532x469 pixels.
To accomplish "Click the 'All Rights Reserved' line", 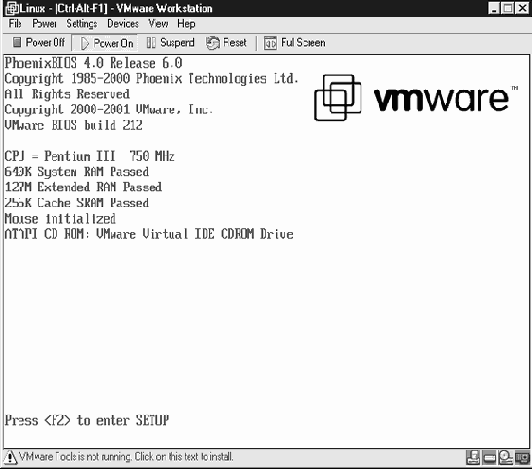I will coord(67,94).
